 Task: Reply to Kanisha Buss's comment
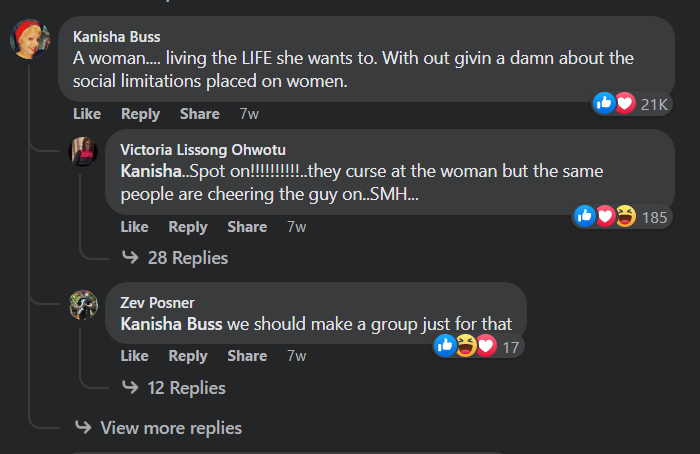[x=140, y=114]
